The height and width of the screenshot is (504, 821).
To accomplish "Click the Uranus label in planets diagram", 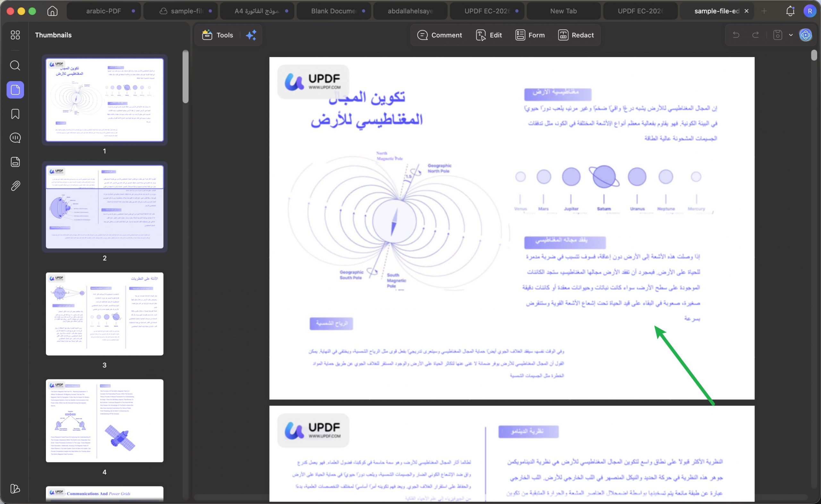I will click(637, 209).
